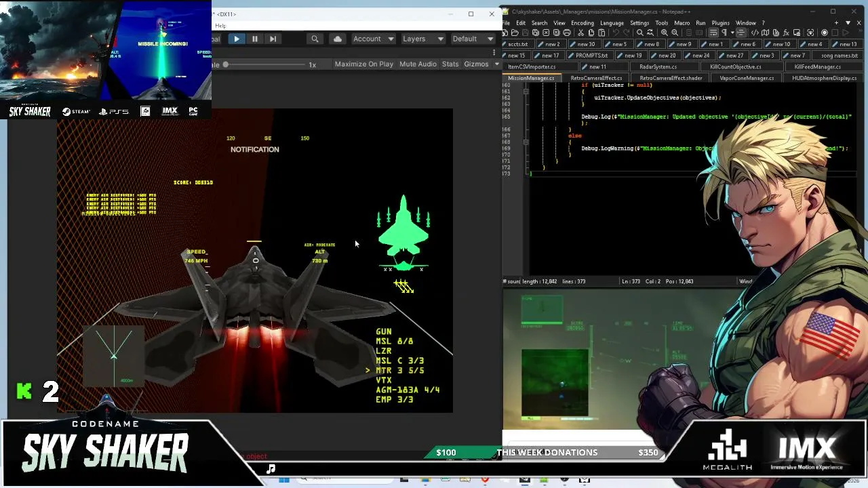
Task: Toggle Stats overlay in Game view
Action: coord(450,64)
